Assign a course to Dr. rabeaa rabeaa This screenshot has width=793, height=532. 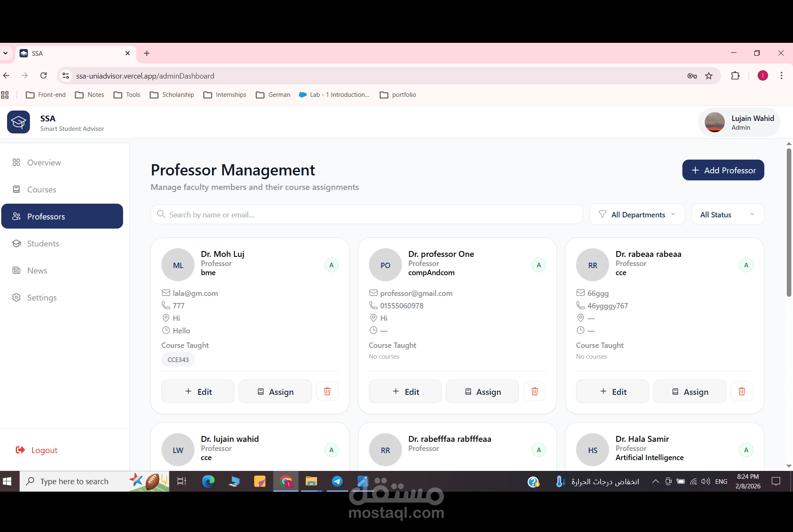click(x=690, y=392)
